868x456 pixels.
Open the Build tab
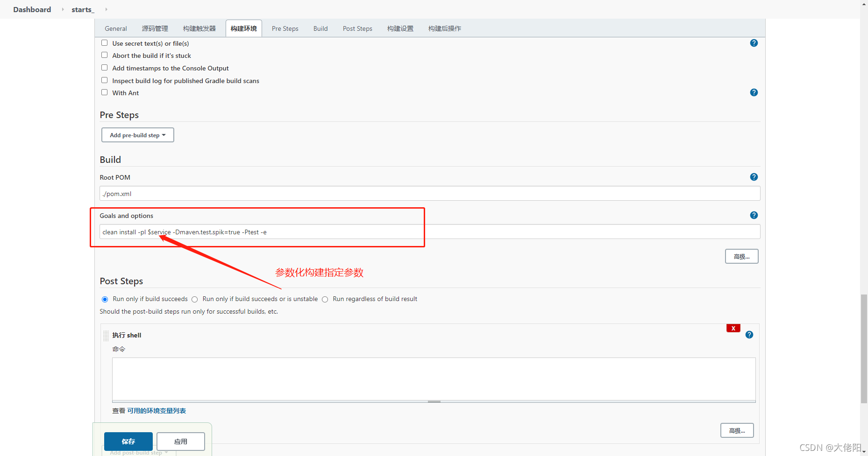click(320, 28)
